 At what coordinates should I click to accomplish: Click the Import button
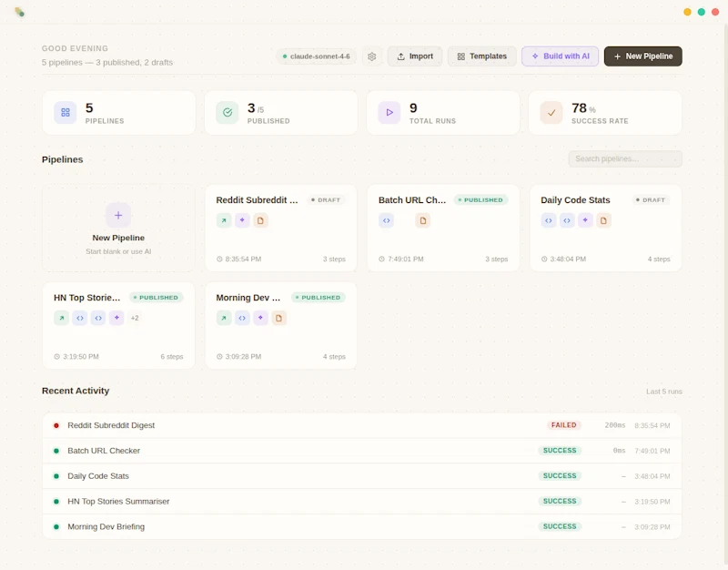pyautogui.click(x=415, y=56)
